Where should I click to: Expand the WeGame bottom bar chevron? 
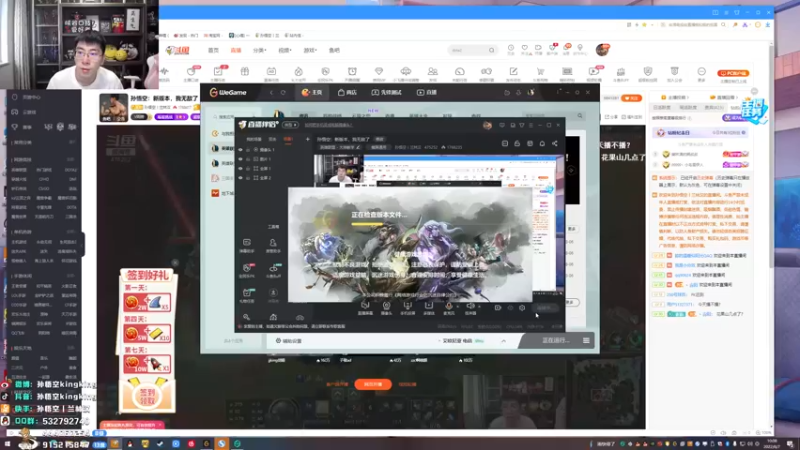(504, 341)
